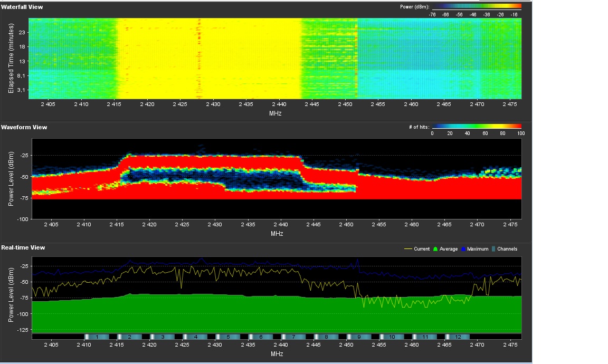Click the Average legend entry
This screenshot has height=364, width=608.
(x=445, y=249)
